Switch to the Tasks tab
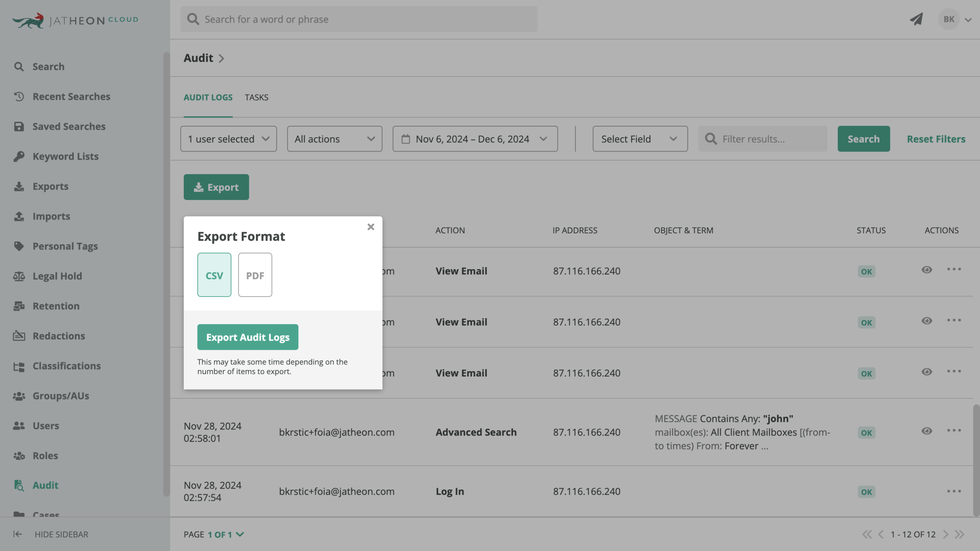Image resolution: width=980 pixels, height=551 pixels. point(256,97)
